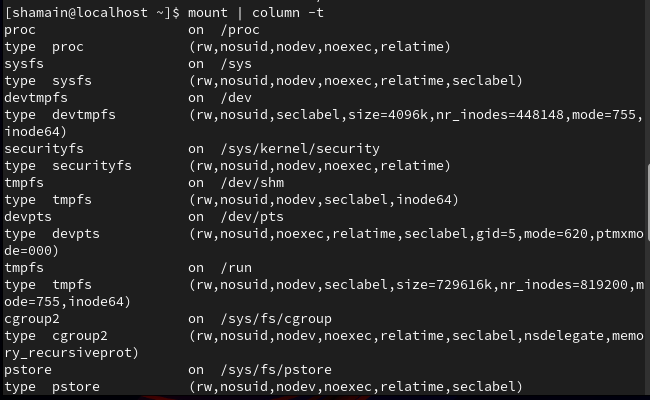The image size is (650, 400).
Task: Click the 'size=4096k' option text
Action: 388,115
